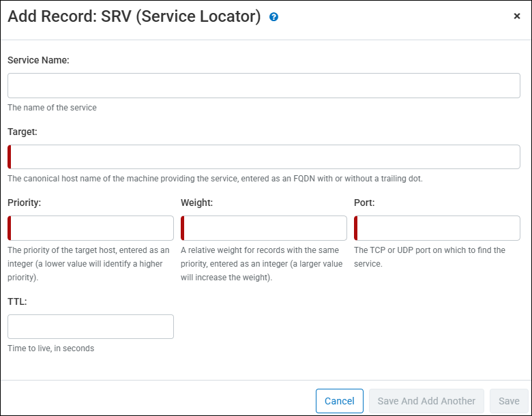Select the "Priority:" label text
Screen dimensions: 532x416
pos(25,203)
